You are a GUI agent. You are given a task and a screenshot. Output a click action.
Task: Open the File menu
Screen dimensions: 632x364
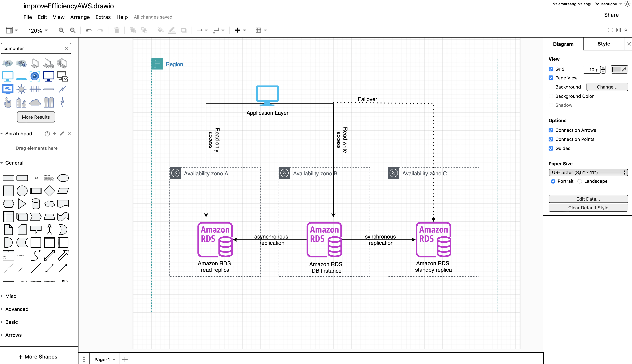[28, 17]
